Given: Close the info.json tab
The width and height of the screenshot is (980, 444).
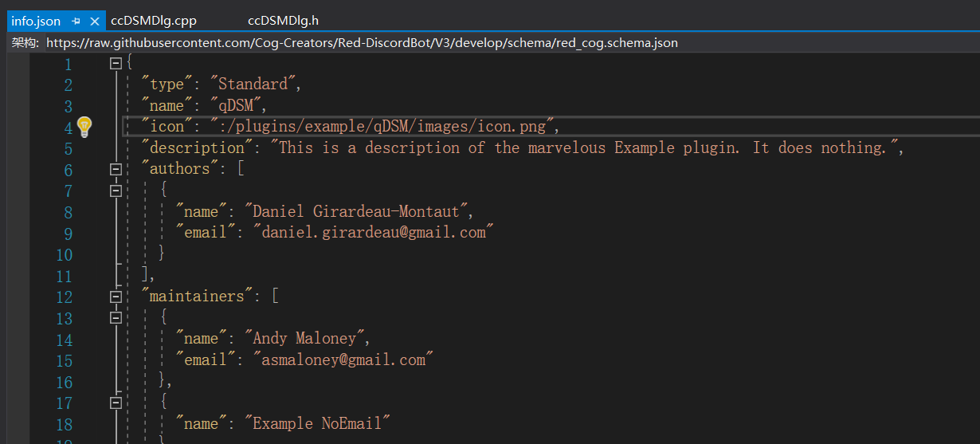Looking at the screenshot, I should coord(95,21).
